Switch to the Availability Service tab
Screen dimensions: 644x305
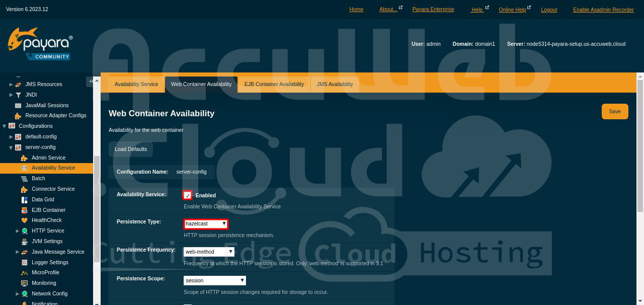(136, 84)
